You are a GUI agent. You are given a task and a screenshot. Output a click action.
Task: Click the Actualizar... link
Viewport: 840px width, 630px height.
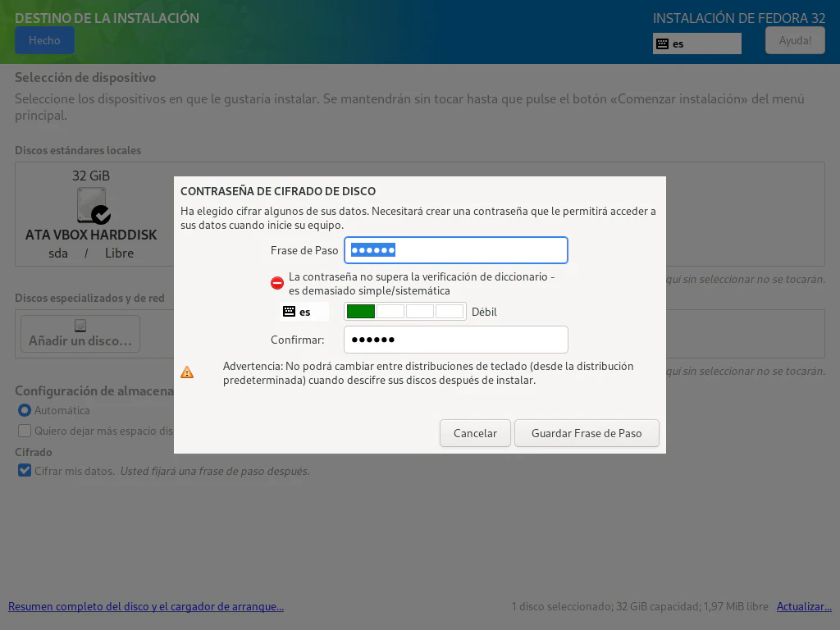(x=804, y=607)
